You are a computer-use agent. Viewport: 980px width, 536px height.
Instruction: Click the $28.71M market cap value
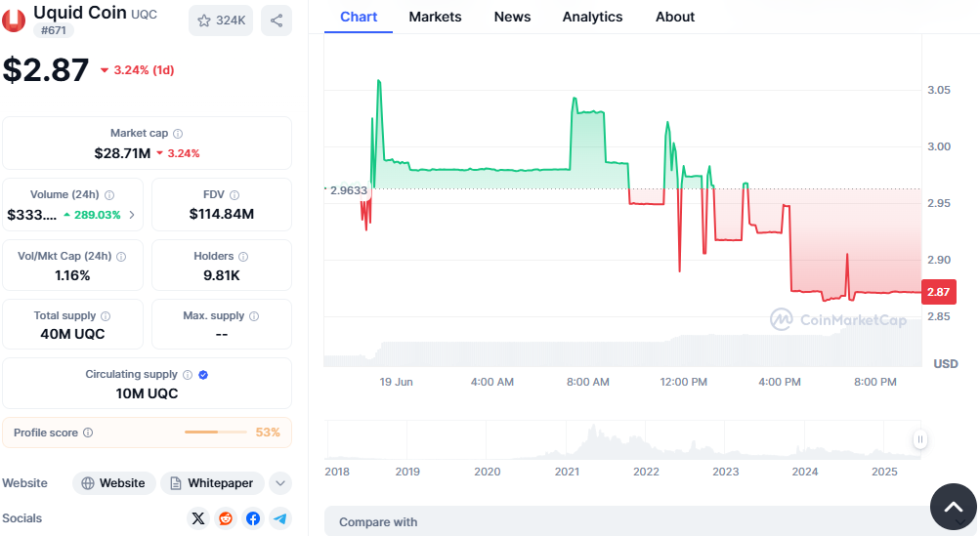coord(122,153)
